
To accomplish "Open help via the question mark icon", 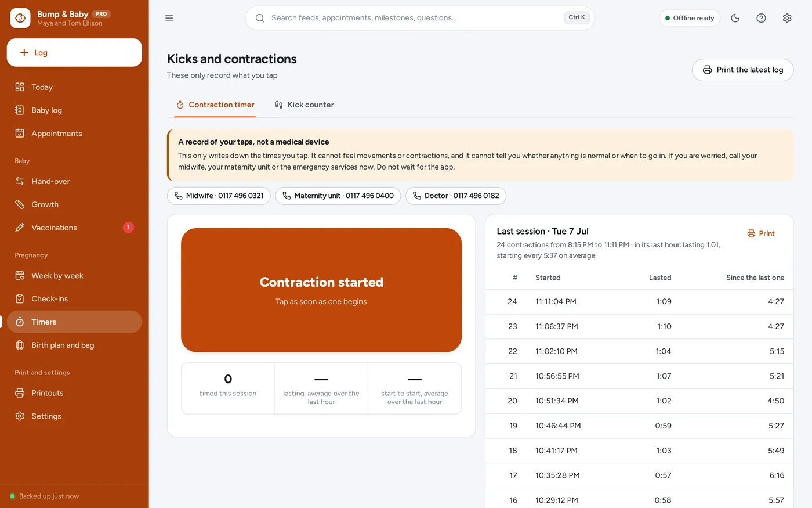I will coord(762,18).
